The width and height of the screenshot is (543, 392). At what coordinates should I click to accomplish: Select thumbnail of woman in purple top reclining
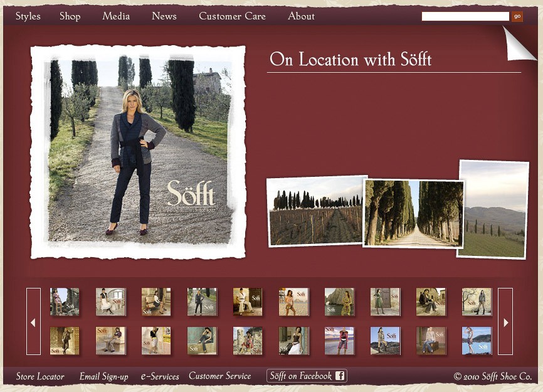110,341
